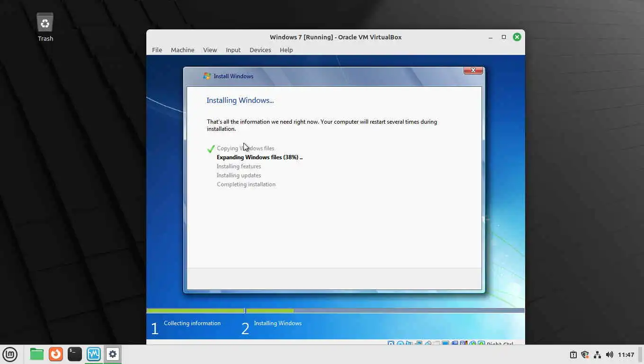Click the 'Installing Windows' stage label at bottom

coord(277,323)
